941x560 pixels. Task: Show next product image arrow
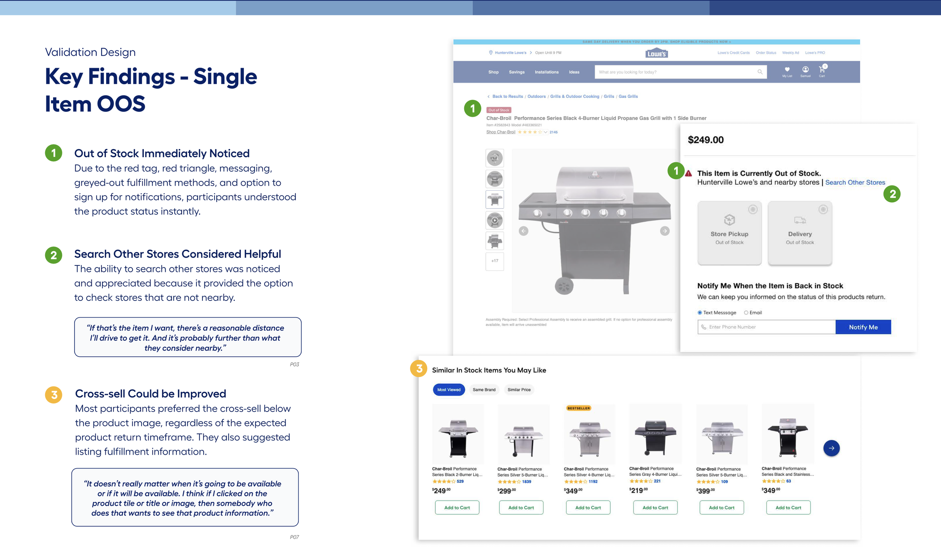(x=665, y=231)
